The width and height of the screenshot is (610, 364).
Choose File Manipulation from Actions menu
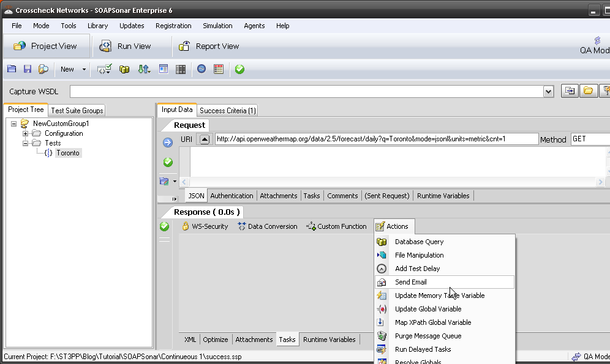coord(445,255)
